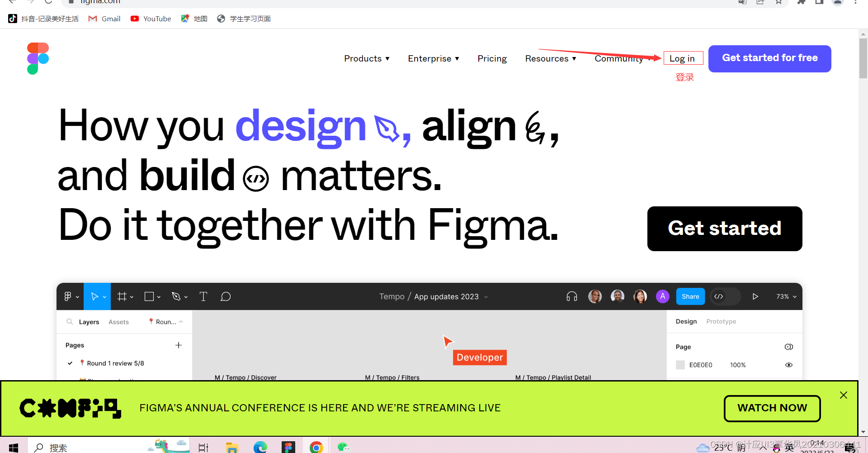This screenshot has width=868, height=453.
Task: Select the Text tool icon
Action: pos(203,296)
